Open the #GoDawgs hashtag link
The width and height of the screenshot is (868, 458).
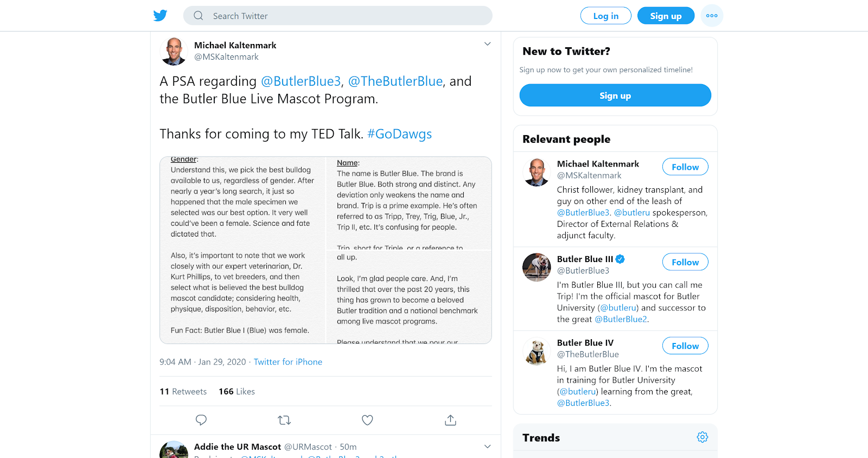(399, 134)
